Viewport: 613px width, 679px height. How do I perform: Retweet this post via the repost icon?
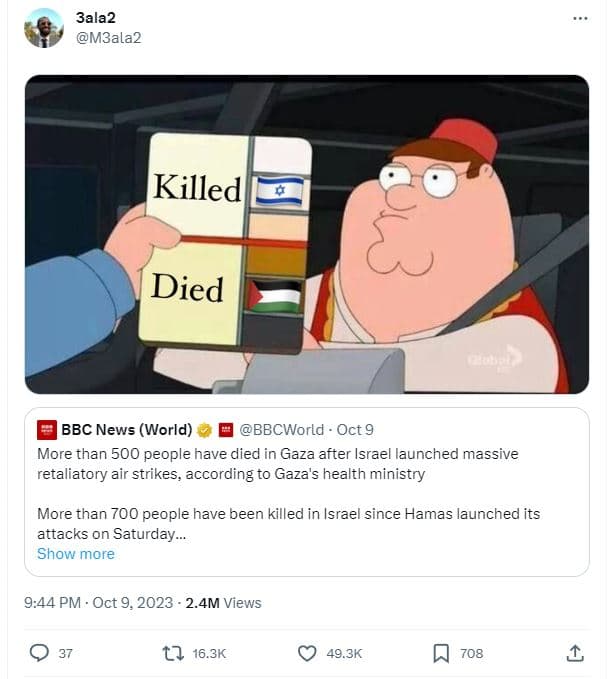171,653
